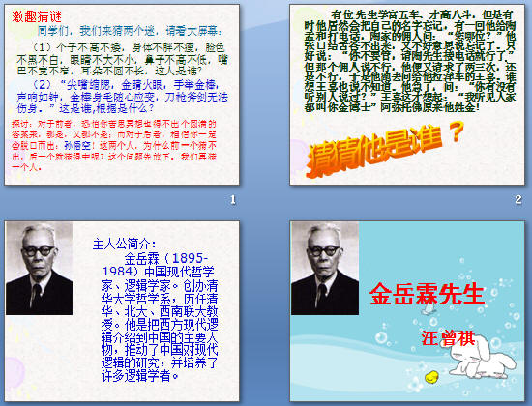
Task: Click the red 探讨 paragraph on slide 1
Action: [x=114, y=146]
